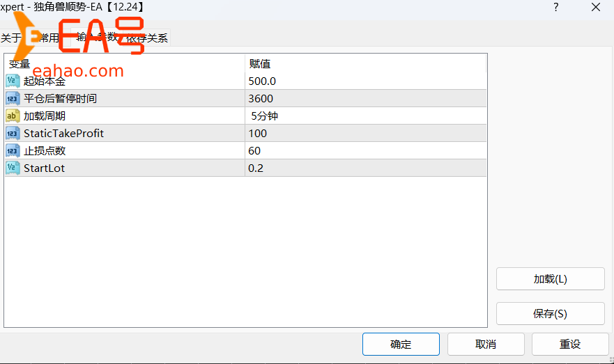Screen dimensions: 614x364
Task: Click the 起始本金 double-type variable icon
Action: (13, 81)
